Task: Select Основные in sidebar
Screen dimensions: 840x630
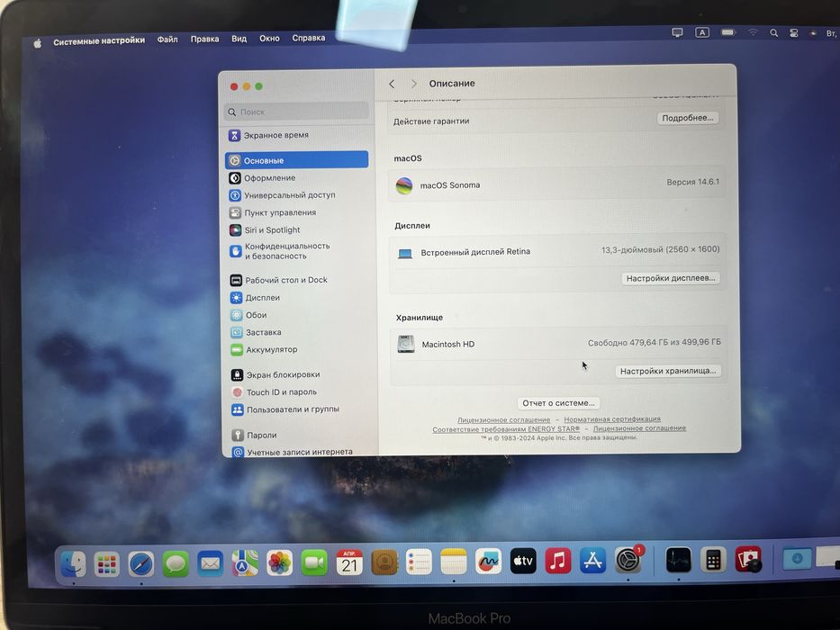Action: point(297,160)
